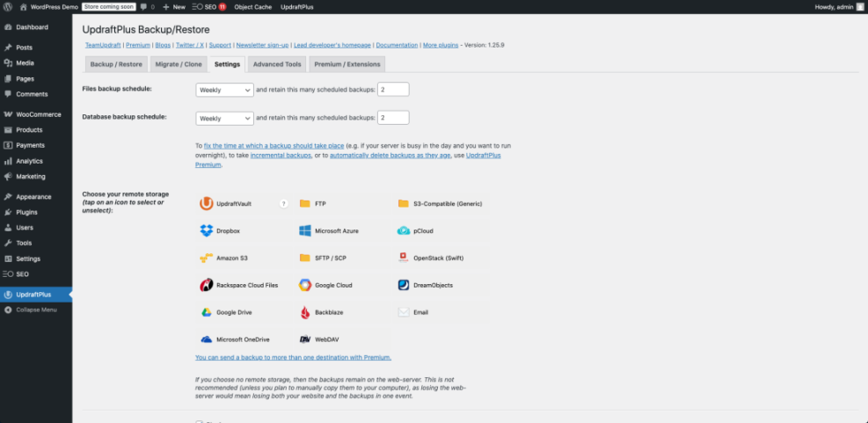The image size is (868, 423).
Task: Select the Settings tab
Action: pyautogui.click(x=227, y=64)
